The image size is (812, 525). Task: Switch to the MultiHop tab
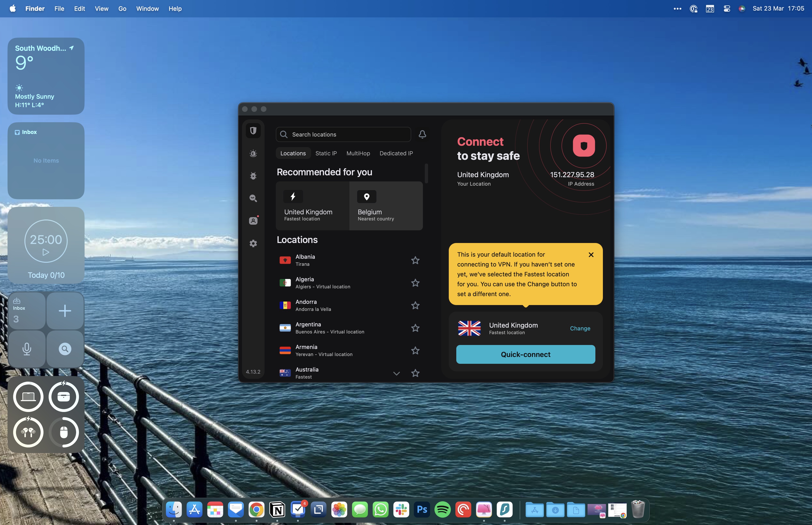tap(357, 153)
